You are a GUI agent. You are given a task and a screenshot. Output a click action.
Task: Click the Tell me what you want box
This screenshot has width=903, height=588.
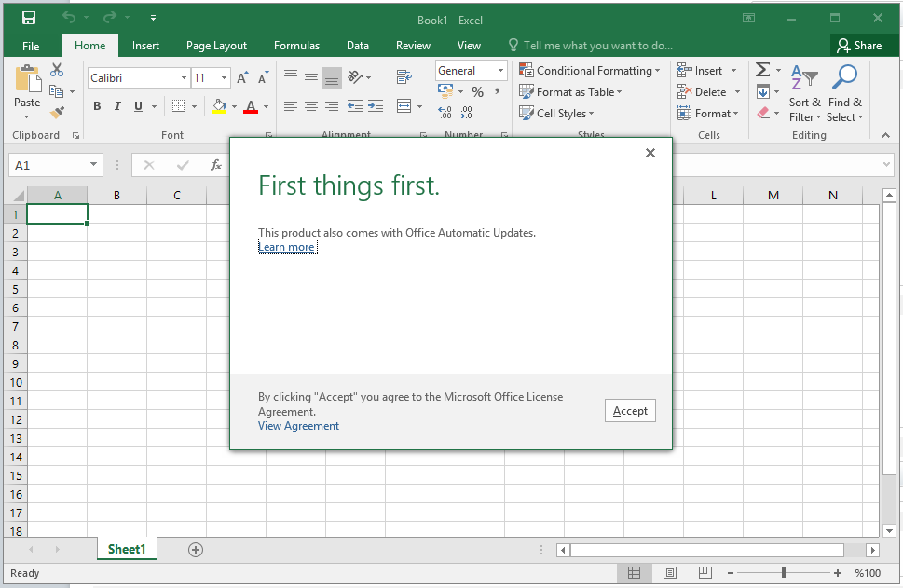[591, 46]
